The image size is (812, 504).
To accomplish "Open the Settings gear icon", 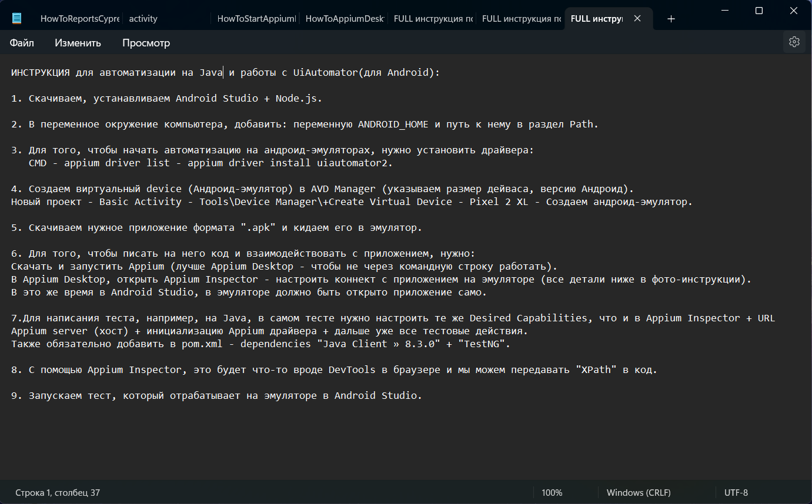I will tap(794, 42).
